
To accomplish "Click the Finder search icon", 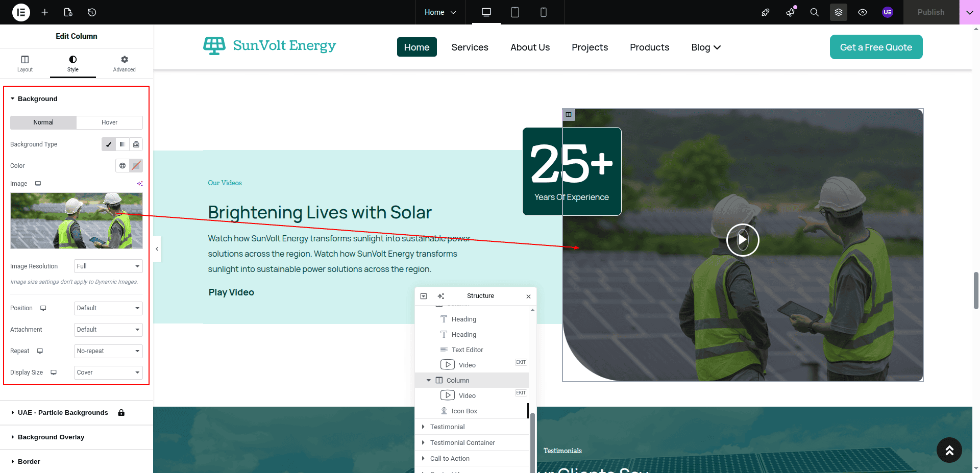I will point(815,12).
